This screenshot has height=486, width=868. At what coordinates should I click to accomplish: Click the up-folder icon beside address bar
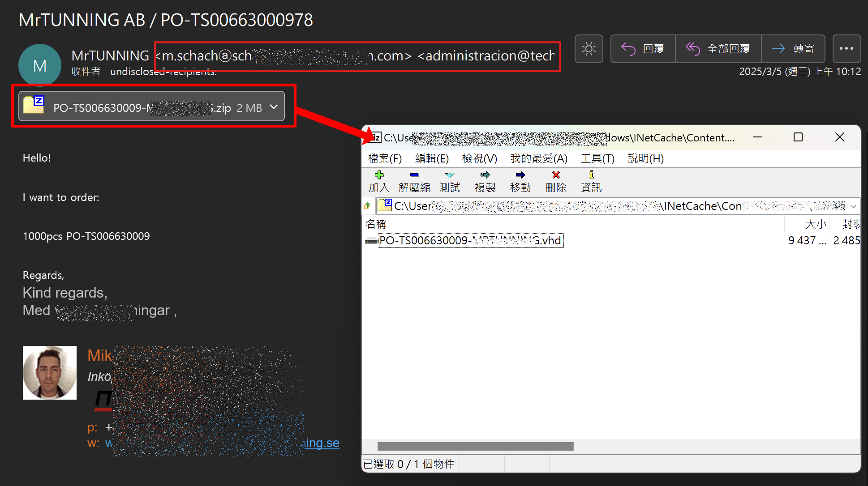pos(368,206)
